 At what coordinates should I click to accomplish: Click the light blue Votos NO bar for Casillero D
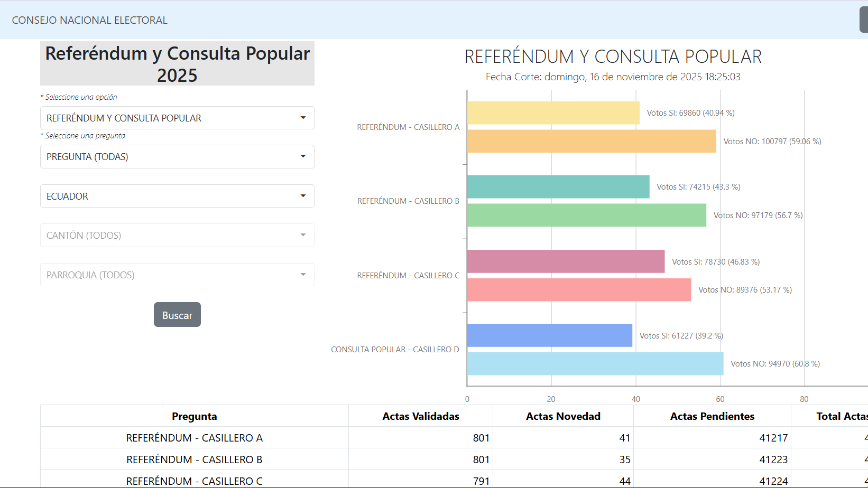595,364
